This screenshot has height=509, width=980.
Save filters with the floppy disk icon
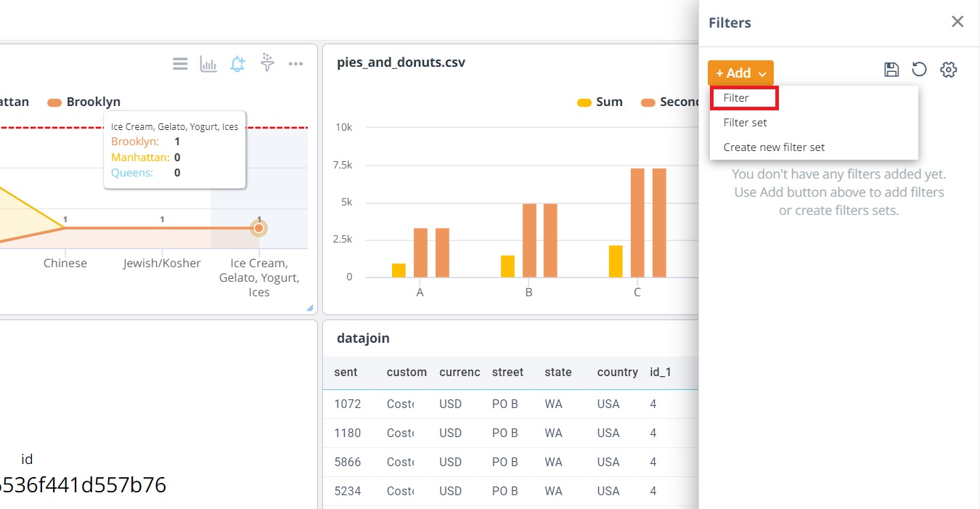coord(891,70)
